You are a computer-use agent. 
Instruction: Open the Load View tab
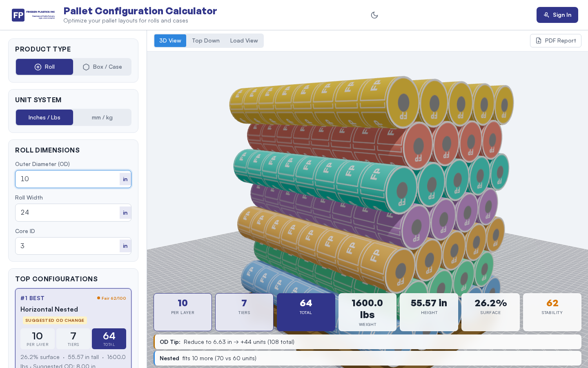point(244,40)
